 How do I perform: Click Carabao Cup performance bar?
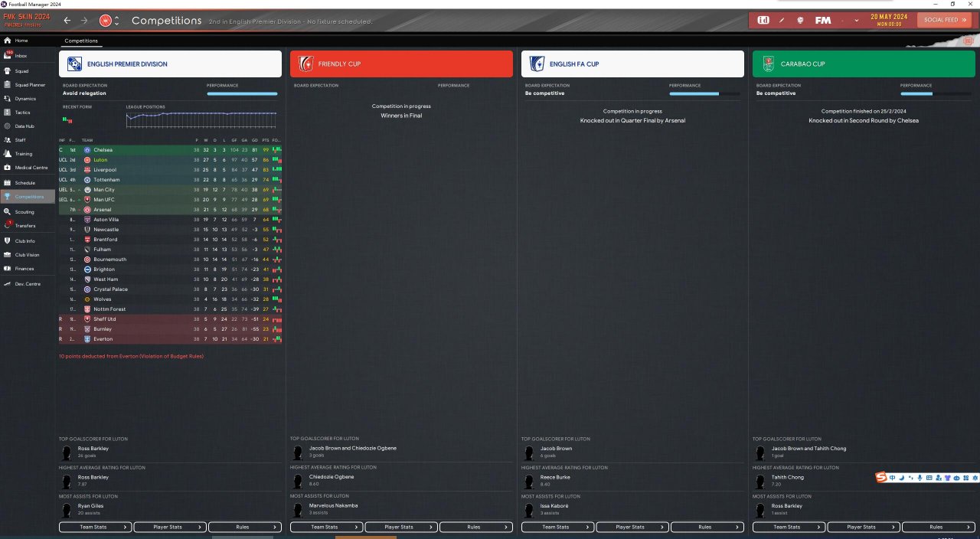936,93
